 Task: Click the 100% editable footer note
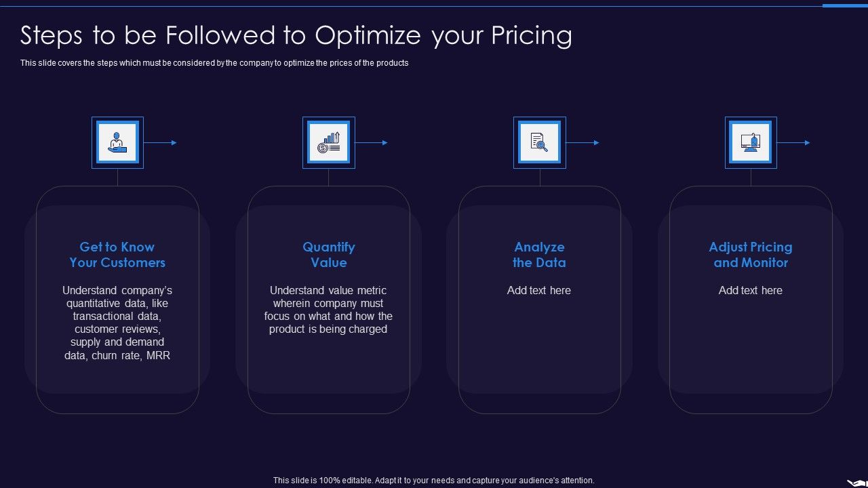(434, 481)
